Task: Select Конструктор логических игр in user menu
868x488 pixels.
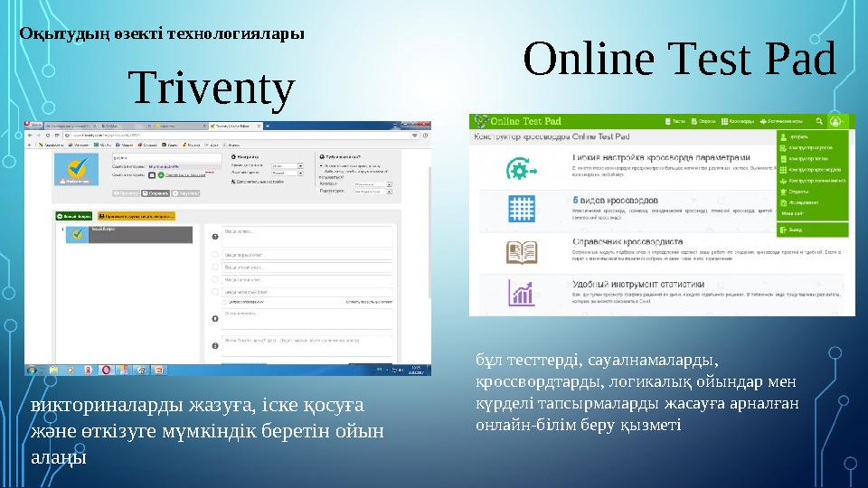Action: click(x=813, y=181)
